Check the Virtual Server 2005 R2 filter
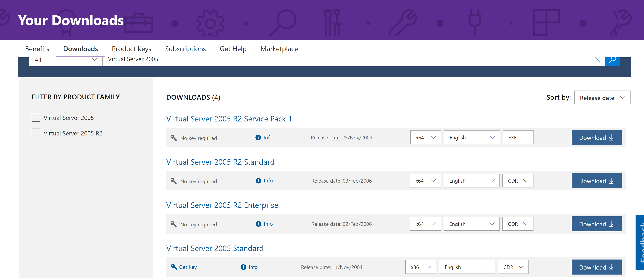 point(36,133)
